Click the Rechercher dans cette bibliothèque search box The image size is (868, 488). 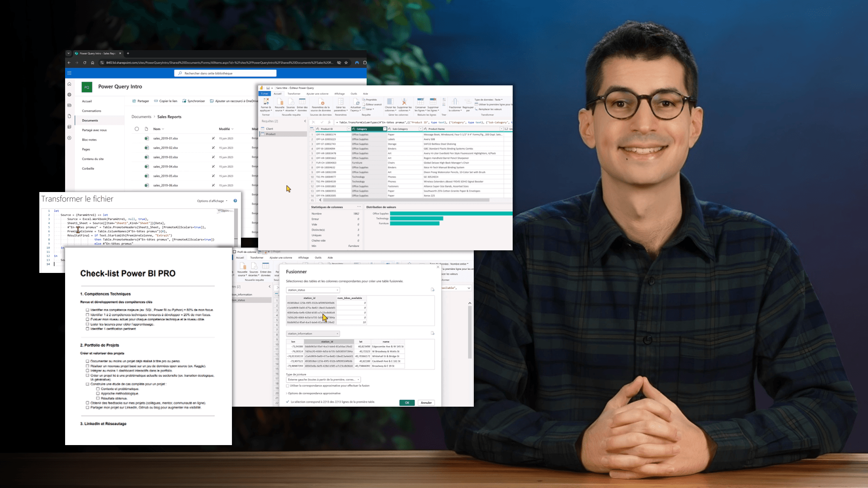225,73
